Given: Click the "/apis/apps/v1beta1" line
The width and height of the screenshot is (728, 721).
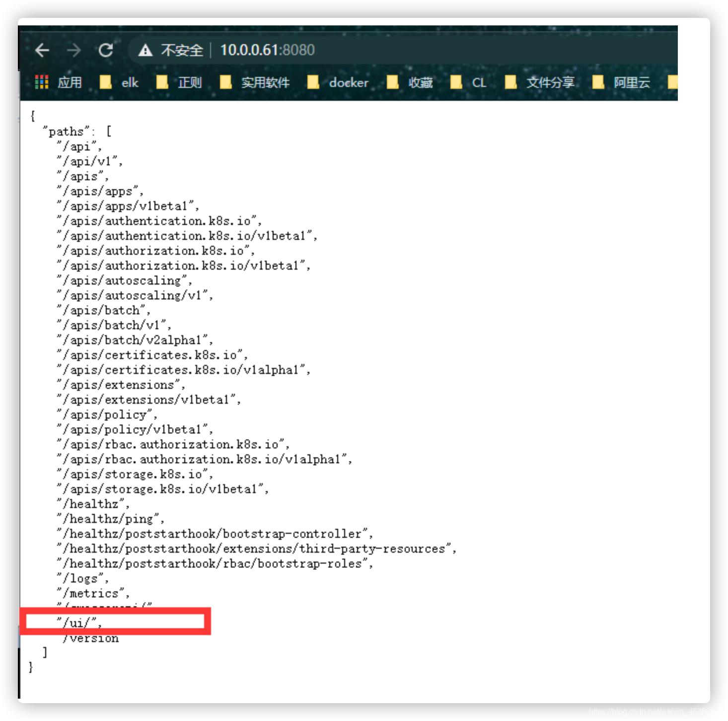Looking at the screenshot, I should [128, 206].
